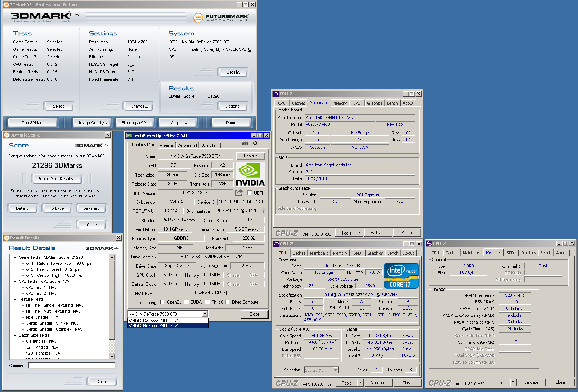Click the BIOS export share icon
This screenshot has width=578, height=392.
(238, 193)
